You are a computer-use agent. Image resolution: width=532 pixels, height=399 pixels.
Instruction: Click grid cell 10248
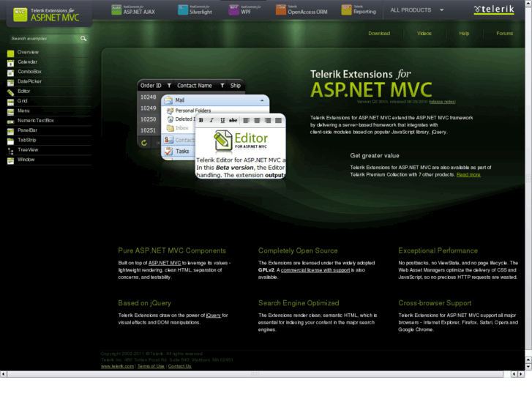click(149, 97)
